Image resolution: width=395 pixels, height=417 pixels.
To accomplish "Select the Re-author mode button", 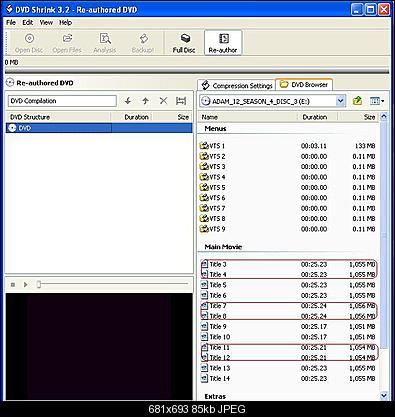I will tap(223, 43).
